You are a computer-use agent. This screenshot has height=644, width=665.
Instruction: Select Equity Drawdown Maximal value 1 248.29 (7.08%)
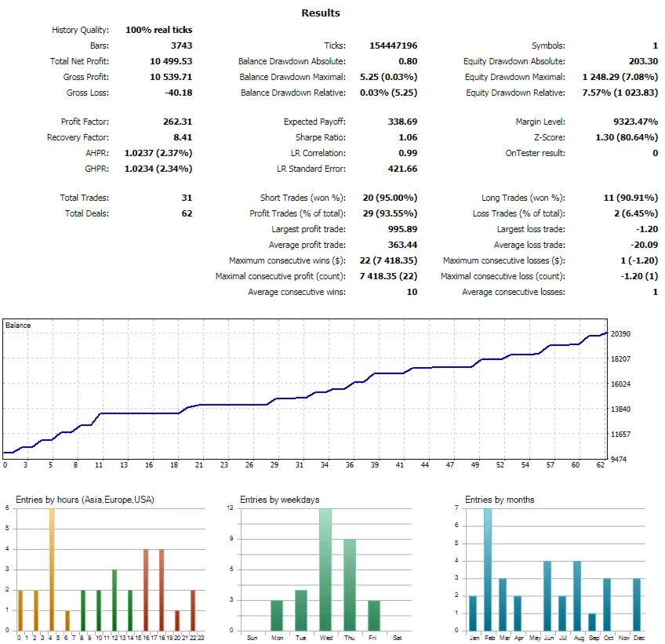click(x=620, y=77)
